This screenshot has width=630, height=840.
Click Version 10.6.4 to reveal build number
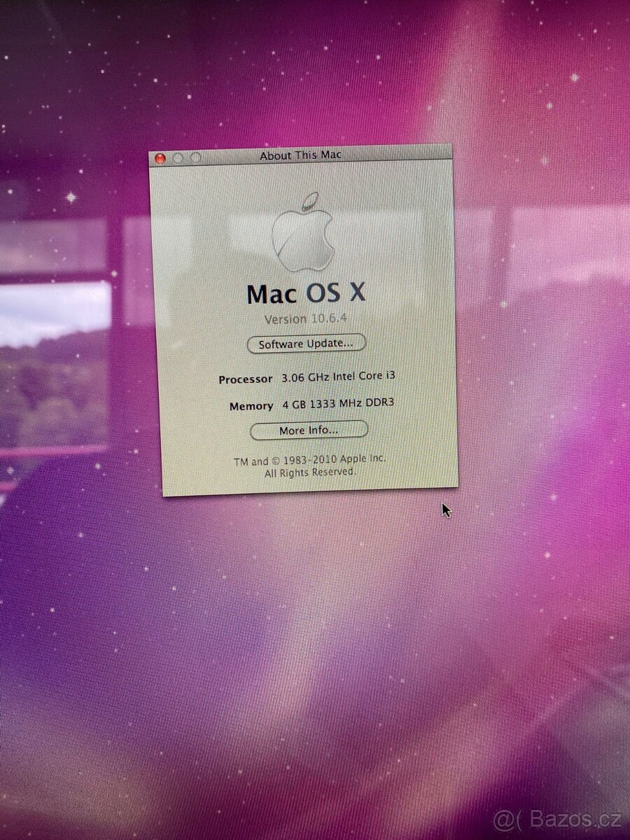click(305, 318)
